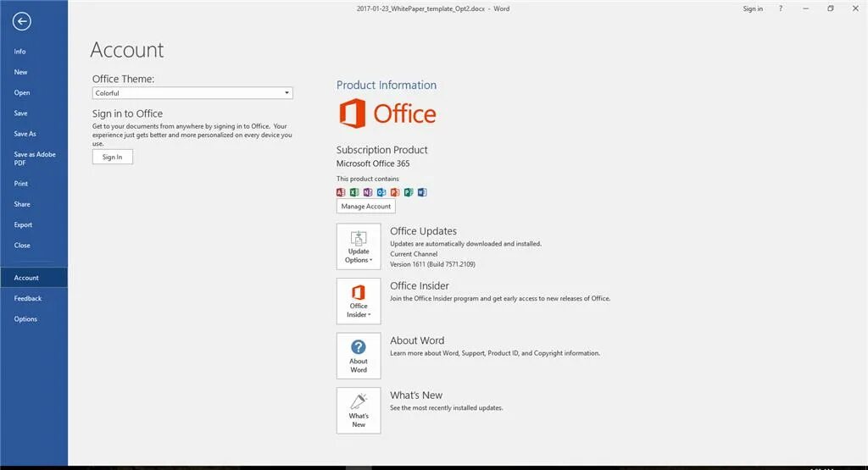Click the 'Sign in to Office' heading

[x=127, y=113]
